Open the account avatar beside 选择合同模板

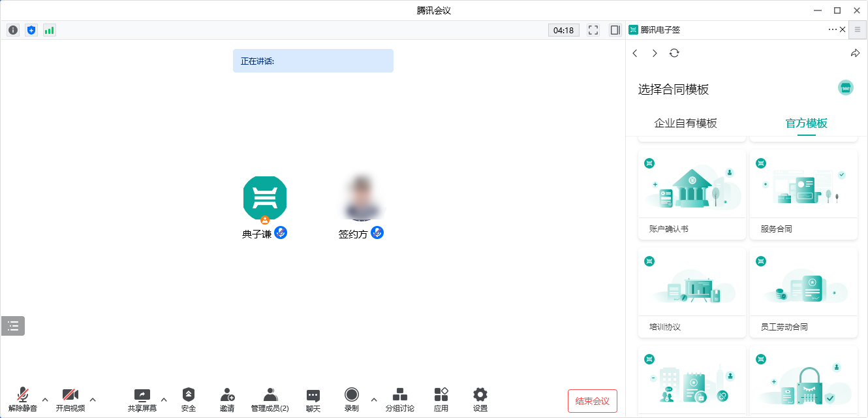pos(846,88)
